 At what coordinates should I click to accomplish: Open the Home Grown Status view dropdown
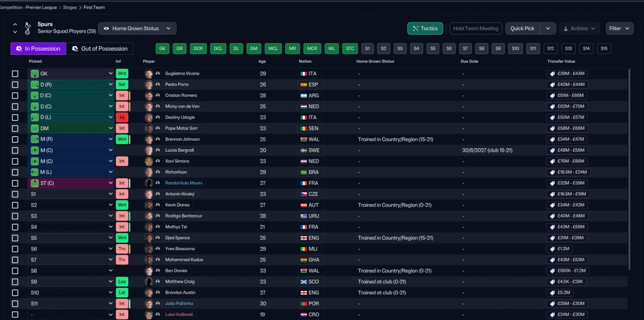click(x=137, y=29)
